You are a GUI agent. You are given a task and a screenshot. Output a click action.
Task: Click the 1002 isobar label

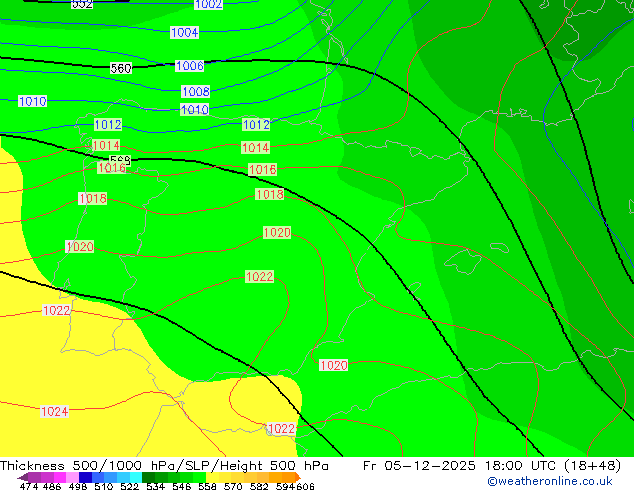(x=209, y=4)
